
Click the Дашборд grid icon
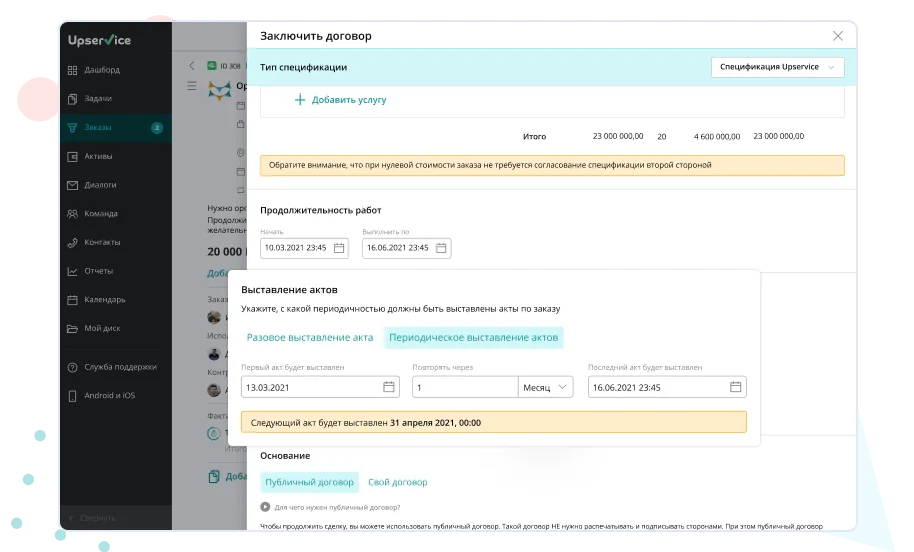pos(72,71)
